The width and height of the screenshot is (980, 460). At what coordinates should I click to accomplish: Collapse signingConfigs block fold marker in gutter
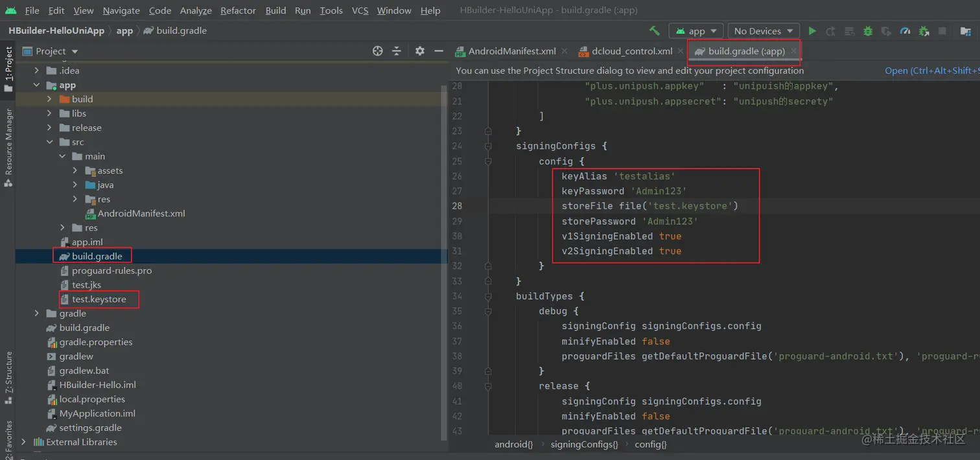click(488, 146)
